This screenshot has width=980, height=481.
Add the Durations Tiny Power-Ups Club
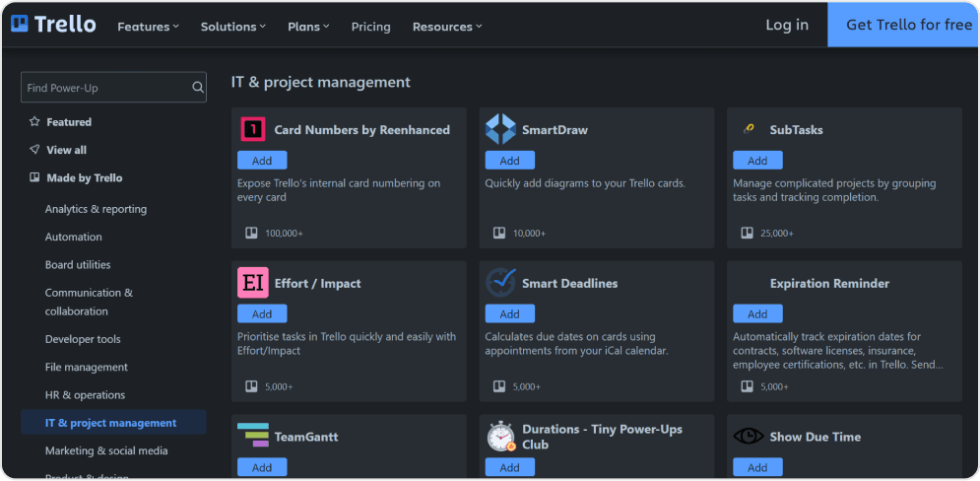click(510, 467)
